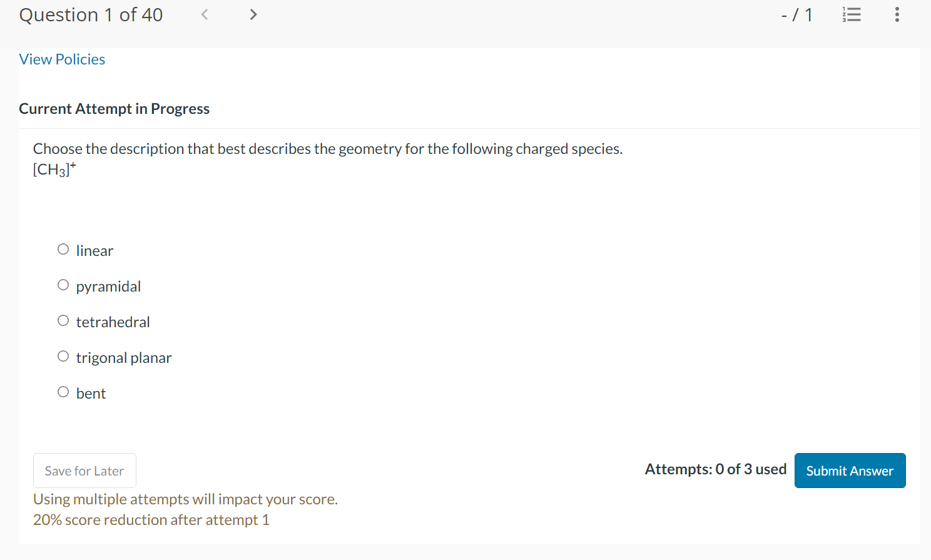Click Save for Later
This screenshot has height=560, width=931.
pos(84,470)
